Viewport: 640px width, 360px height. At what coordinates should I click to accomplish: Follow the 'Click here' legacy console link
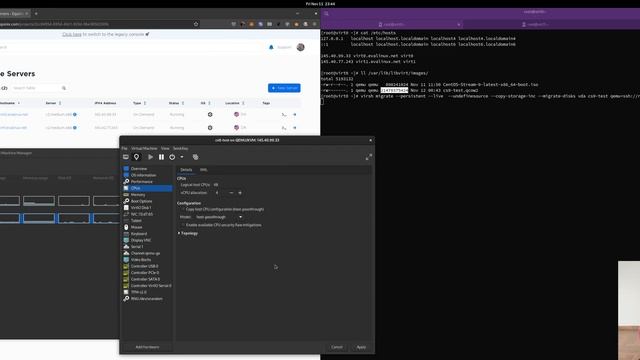[x=72, y=35]
